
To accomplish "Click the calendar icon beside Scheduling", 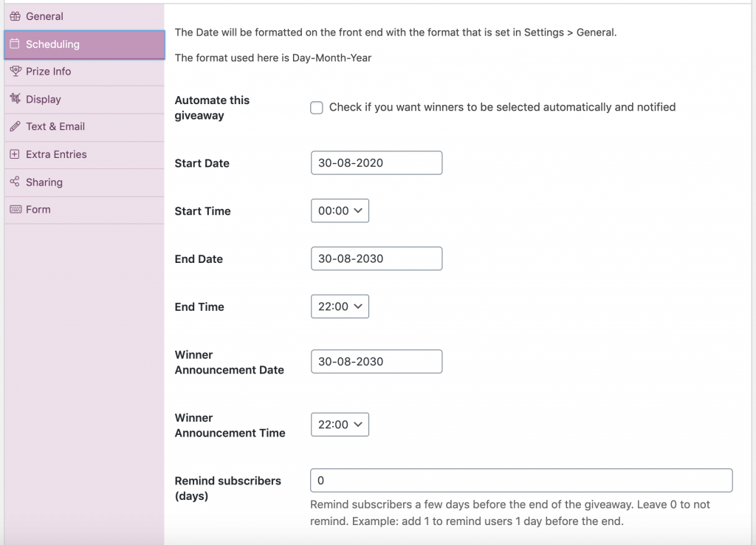I will pos(15,44).
